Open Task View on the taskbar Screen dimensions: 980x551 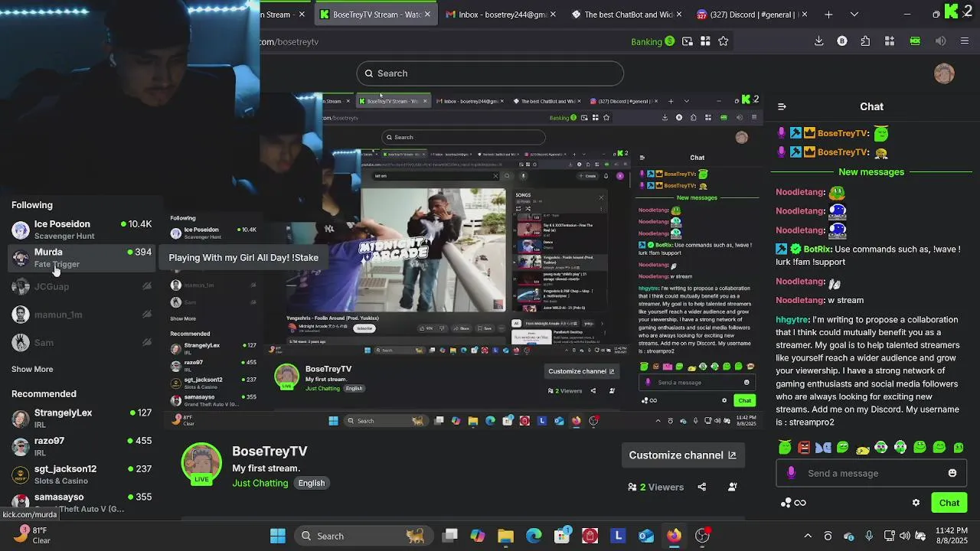(450, 536)
